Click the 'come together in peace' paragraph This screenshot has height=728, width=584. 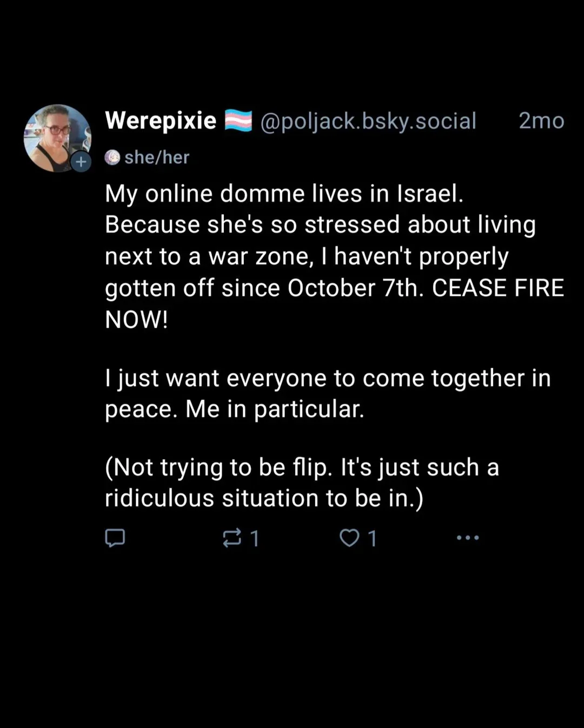[327, 393]
